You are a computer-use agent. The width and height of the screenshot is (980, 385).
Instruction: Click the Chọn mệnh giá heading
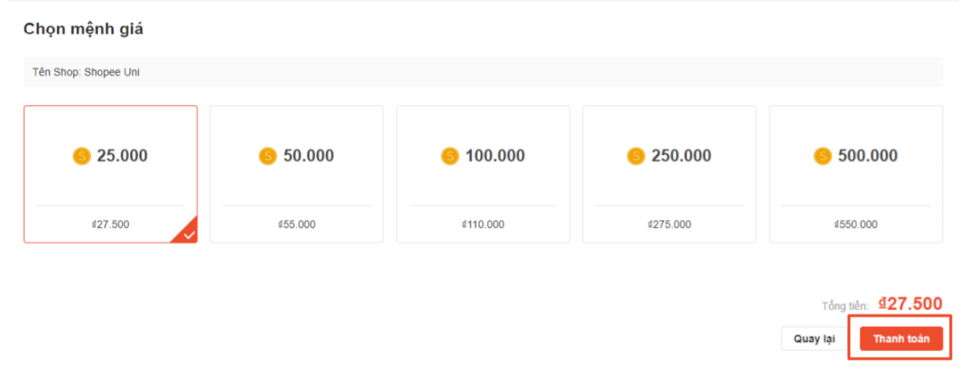tap(83, 29)
